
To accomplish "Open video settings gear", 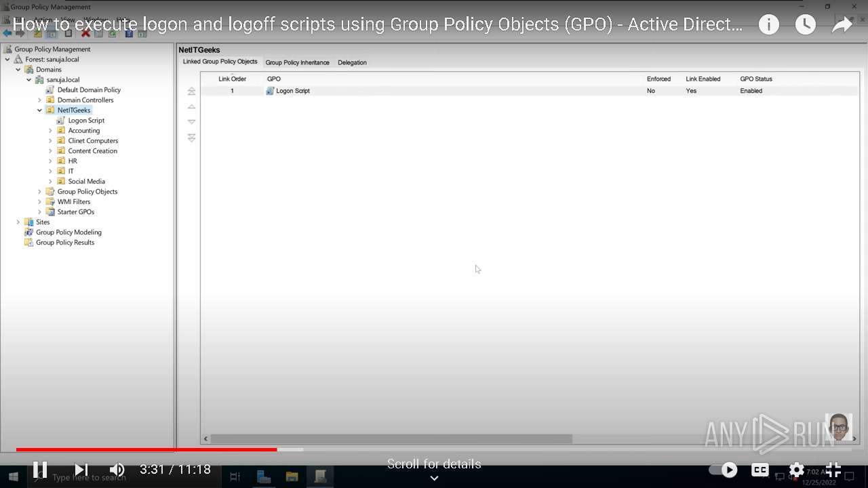I will [797, 469].
